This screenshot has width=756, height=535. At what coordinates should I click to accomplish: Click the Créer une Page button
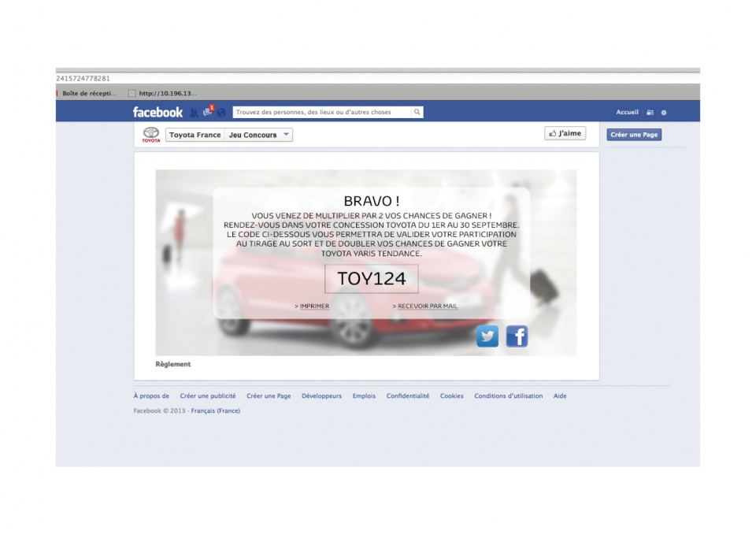click(634, 135)
